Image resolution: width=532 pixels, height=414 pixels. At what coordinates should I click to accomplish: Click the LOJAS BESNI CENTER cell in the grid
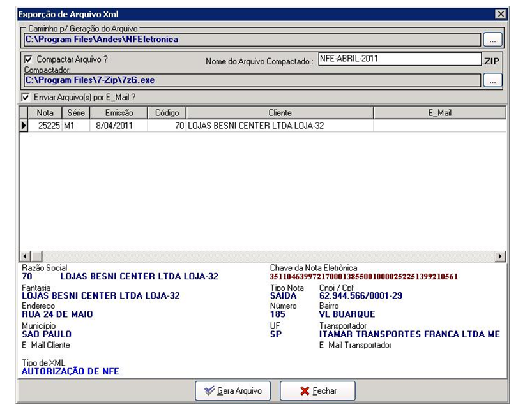pos(280,126)
